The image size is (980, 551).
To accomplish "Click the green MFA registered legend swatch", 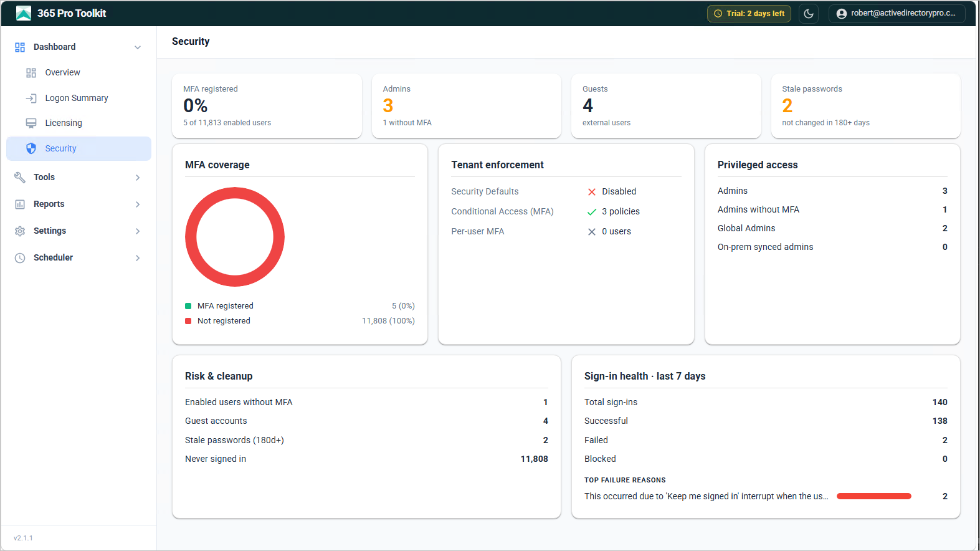I will tap(188, 306).
